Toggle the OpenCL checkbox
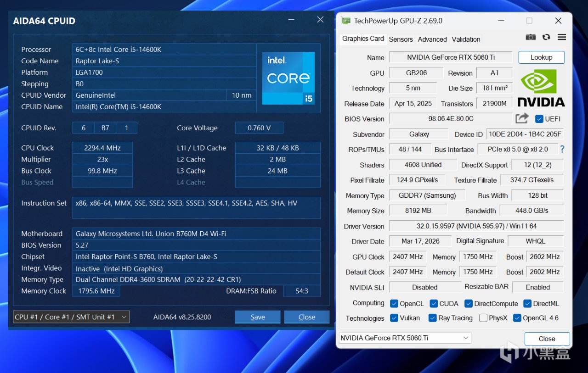Screen dimensions: 588x373 [394, 304]
